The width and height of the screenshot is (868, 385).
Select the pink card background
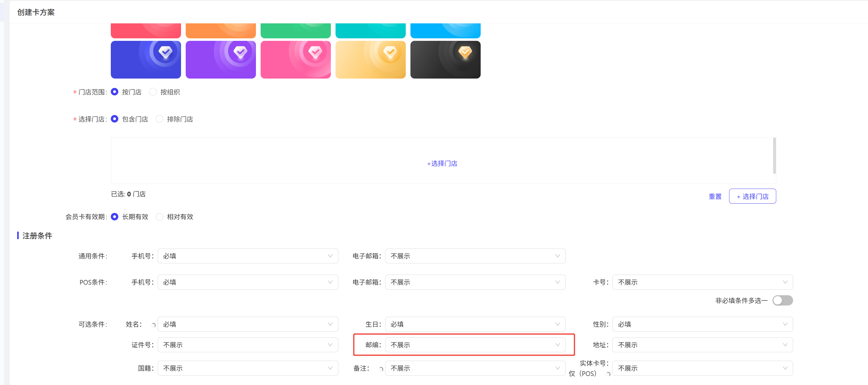pos(296,60)
